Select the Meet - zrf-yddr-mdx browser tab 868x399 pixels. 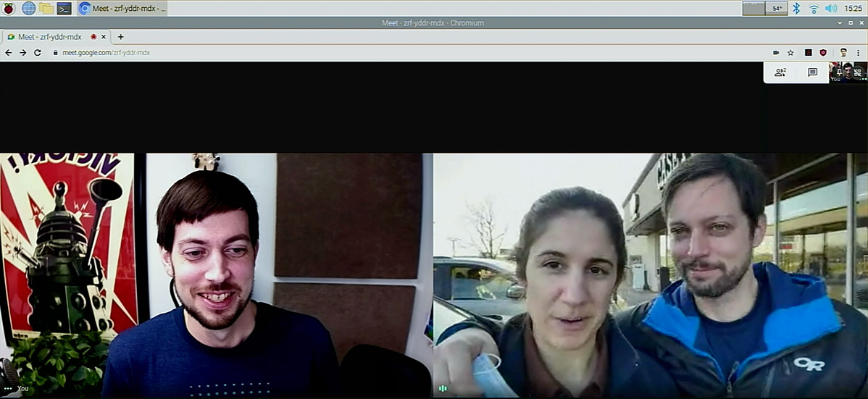pyautogui.click(x=57, y=37)
